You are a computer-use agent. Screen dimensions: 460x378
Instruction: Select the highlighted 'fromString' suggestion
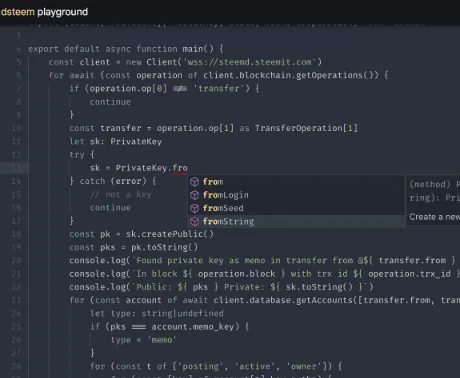pyautogui.click(x=297, y=221)
